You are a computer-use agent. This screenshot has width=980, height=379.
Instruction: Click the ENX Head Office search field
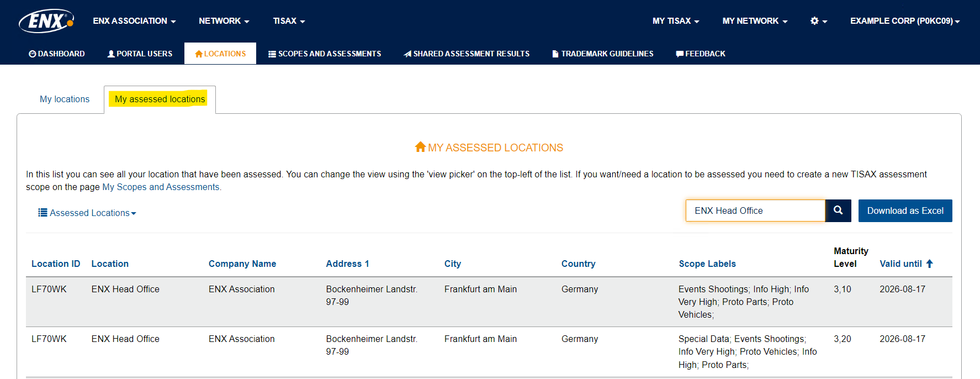(755, 210)
